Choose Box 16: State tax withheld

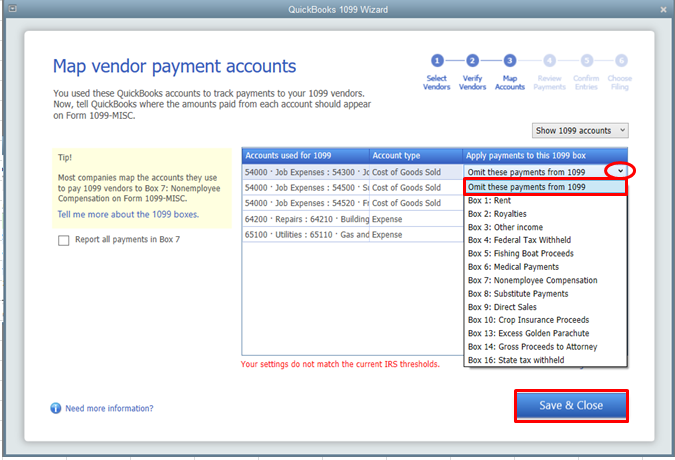[545, 360]
